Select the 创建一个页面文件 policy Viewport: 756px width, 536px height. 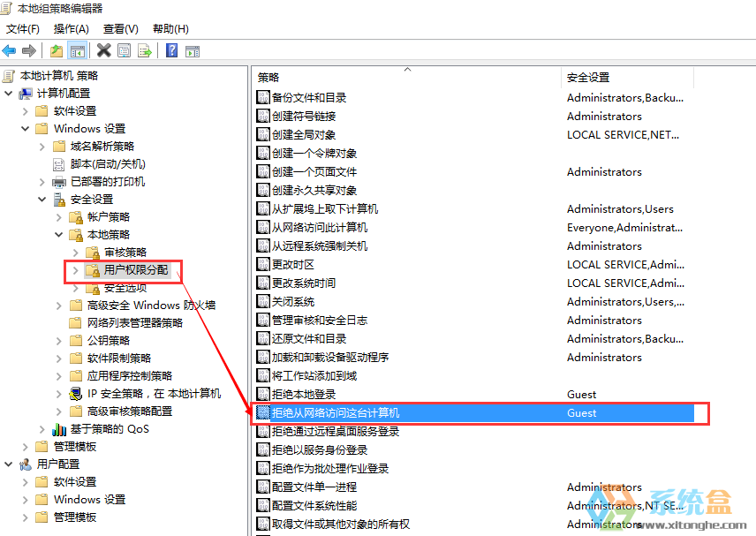(314, 171)
